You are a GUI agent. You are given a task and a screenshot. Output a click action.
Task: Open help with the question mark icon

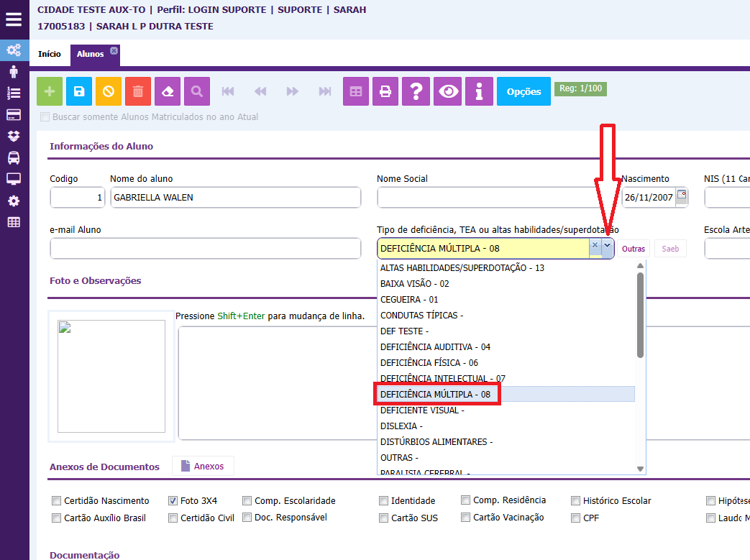pos(415,91)
